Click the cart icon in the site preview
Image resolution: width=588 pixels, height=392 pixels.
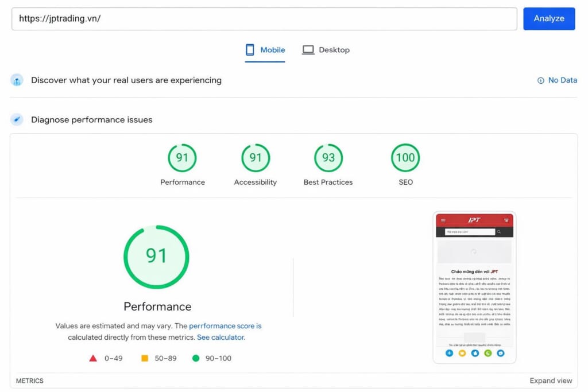(506, 220)
